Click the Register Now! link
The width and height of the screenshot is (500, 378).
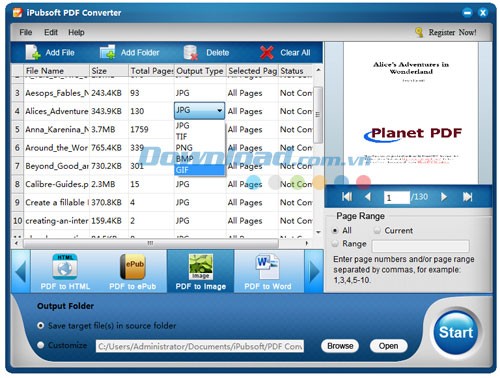coord(452,32)
